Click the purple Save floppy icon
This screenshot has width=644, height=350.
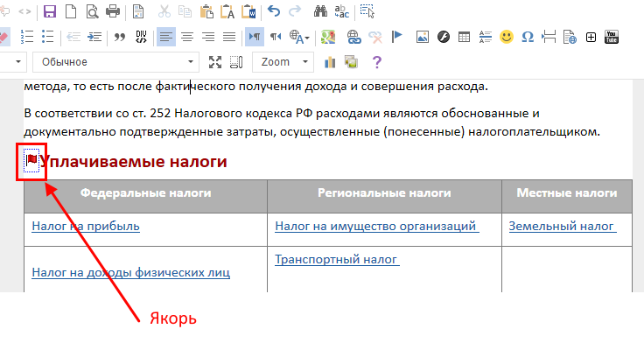click(x=50, y=11)
